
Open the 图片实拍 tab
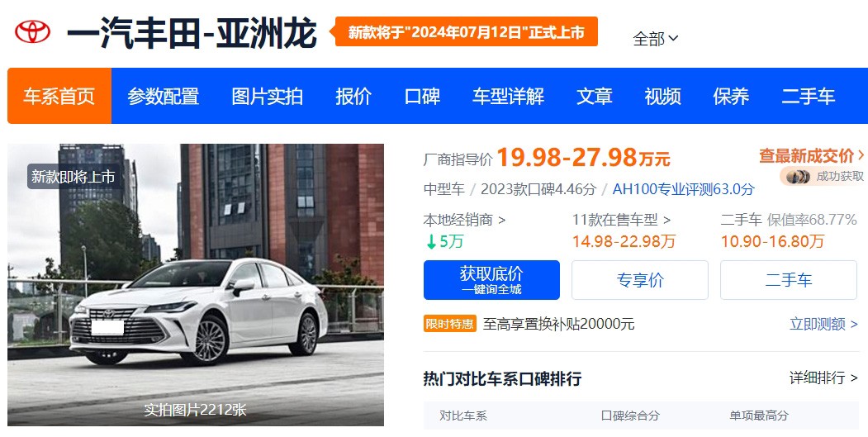[267, 97]
